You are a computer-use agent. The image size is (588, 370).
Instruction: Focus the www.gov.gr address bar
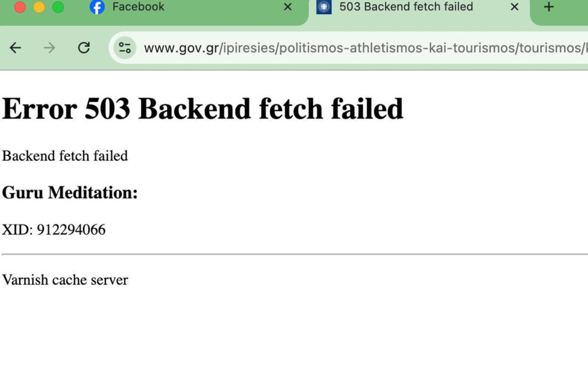tap(364, 48)
